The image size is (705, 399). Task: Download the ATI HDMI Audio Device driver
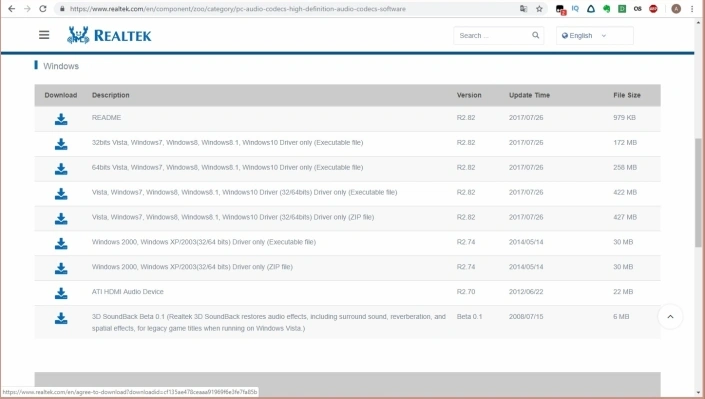click(61, 293)
